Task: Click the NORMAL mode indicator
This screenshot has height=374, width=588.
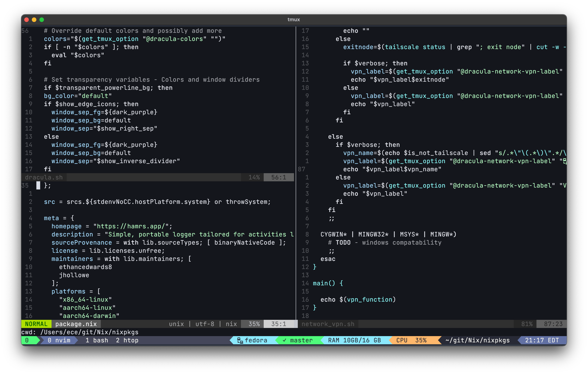Action: coord(36,324)
